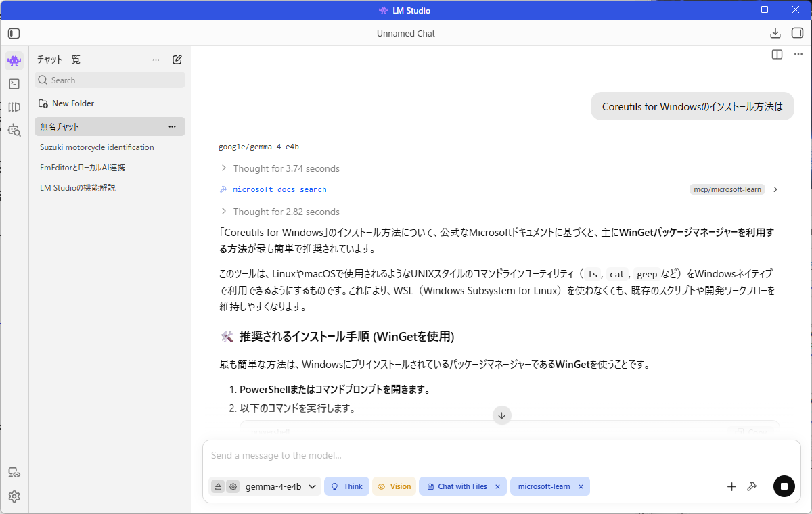The image size is (812, 514).
Task: Click the chat Search field
Action: (x=110, y=80)
